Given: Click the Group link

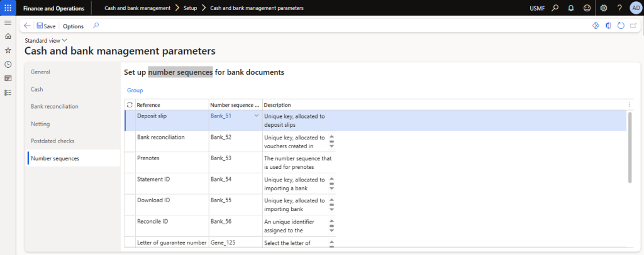Looking at the screenshot, I should pyautogui.click(x=135, y=90).
